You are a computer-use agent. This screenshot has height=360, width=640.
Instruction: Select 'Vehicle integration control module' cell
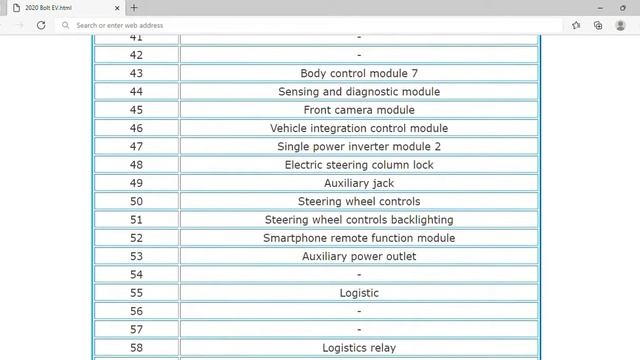click(359, 128)
